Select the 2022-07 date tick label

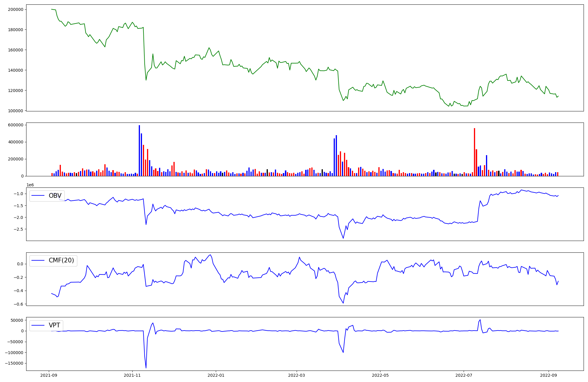(464, 375)
